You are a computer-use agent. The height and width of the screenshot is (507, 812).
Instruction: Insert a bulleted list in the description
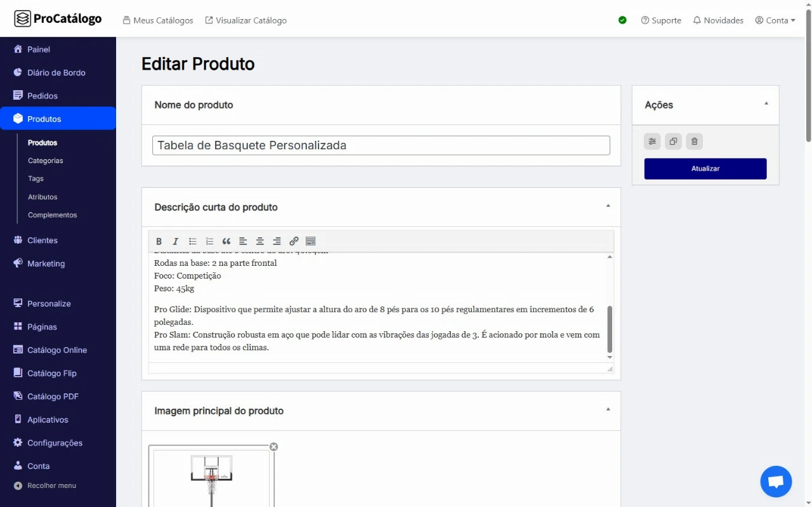click(193, 241)
